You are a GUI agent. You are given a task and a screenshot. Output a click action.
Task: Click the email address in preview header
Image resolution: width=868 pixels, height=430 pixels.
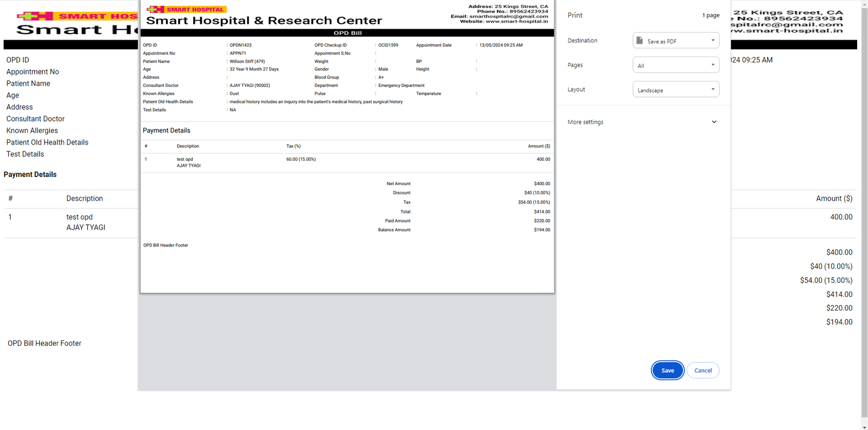(x=508, y=16)
